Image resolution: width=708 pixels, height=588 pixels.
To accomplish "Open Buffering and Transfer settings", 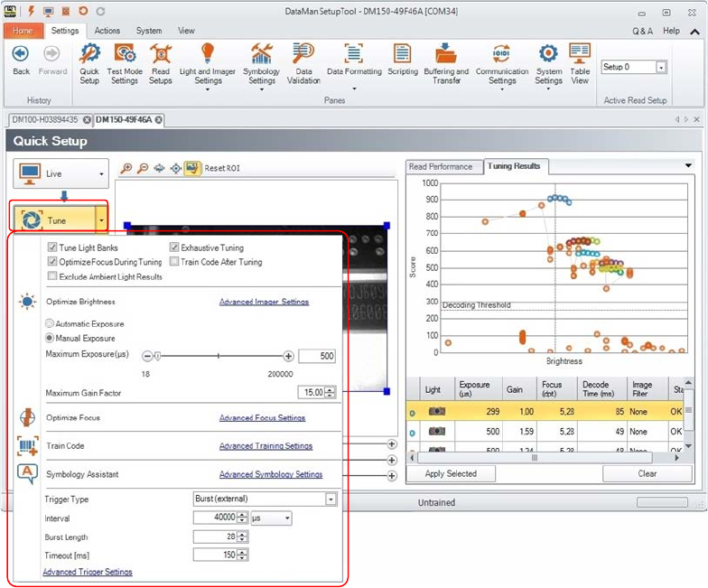I will [x=446, y=62].
